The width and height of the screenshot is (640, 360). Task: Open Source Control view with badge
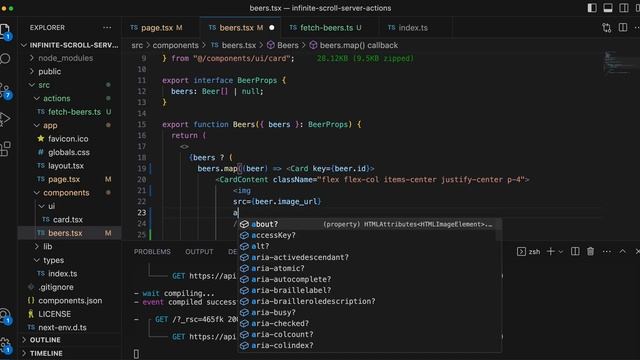pos(5,91)
